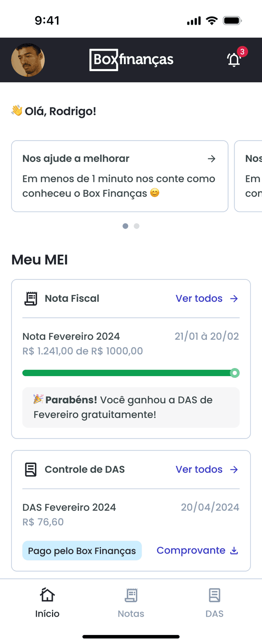Viewport: 262px width, 644px height.
Task: Tap the Comprovante download icon
Action: [x=234, y=551]
